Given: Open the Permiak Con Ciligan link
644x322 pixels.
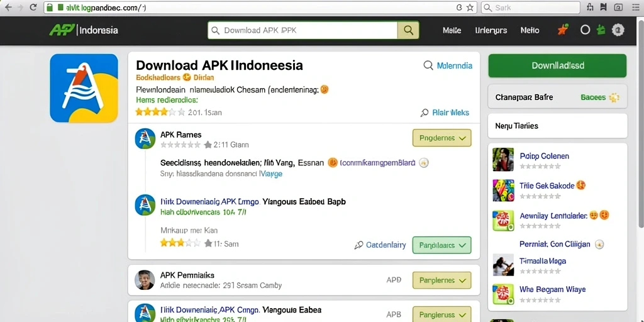Looking at the screenshot, I should coord(555,244).
